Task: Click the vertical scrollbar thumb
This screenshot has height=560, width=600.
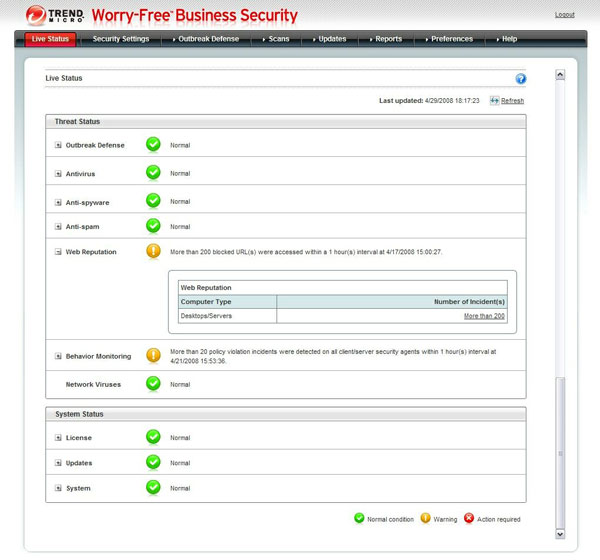Action: (x=560, y=453)
